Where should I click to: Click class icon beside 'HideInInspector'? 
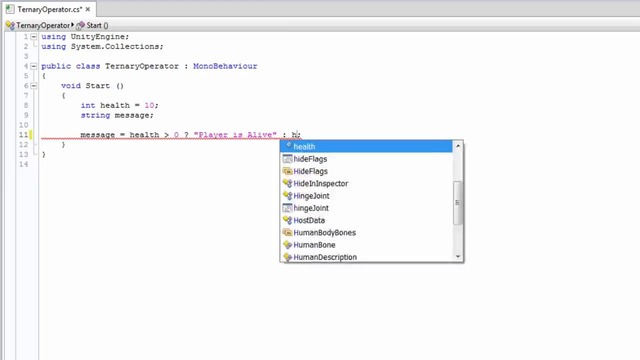pos(287,183)
